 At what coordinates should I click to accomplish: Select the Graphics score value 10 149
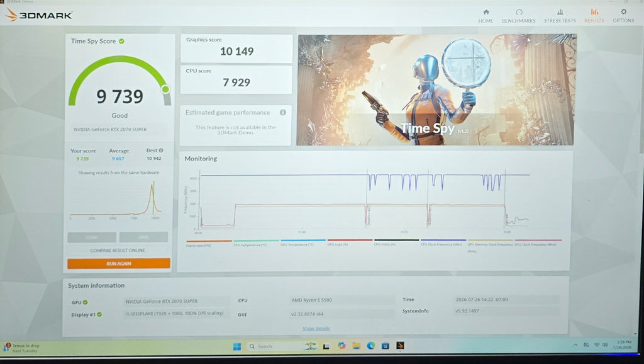point(236,52)
